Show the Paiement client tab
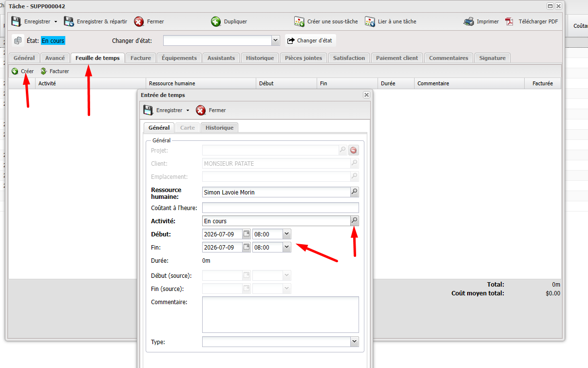Screen dimensions: 588x368 coord(397,58)
